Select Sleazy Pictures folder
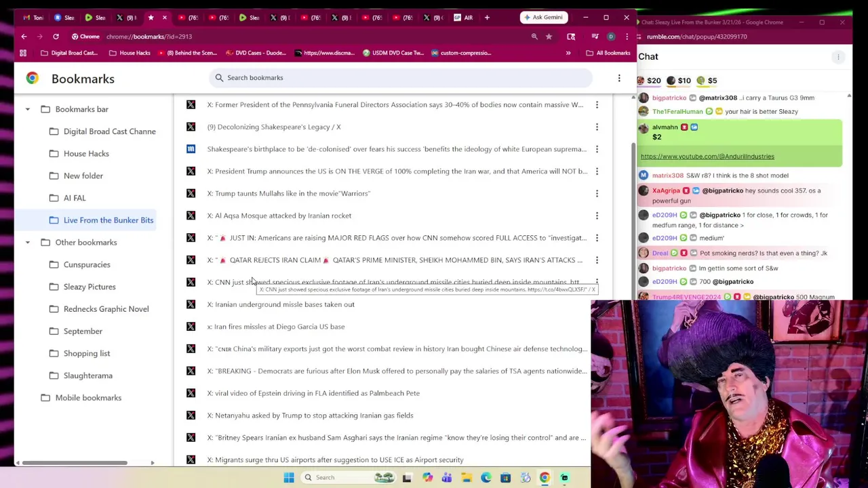Image resolution: width=868 pixels, height=488 pixels. [82, 287]
